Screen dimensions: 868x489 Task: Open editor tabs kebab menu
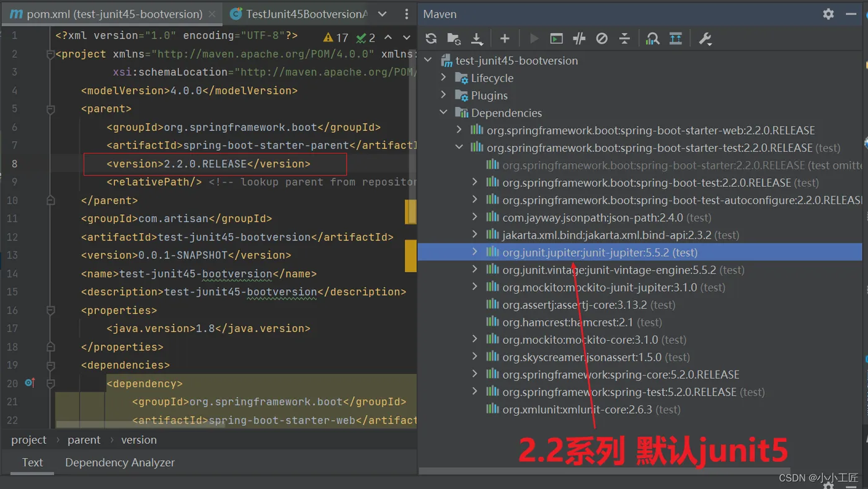click(x=407, y=14)
